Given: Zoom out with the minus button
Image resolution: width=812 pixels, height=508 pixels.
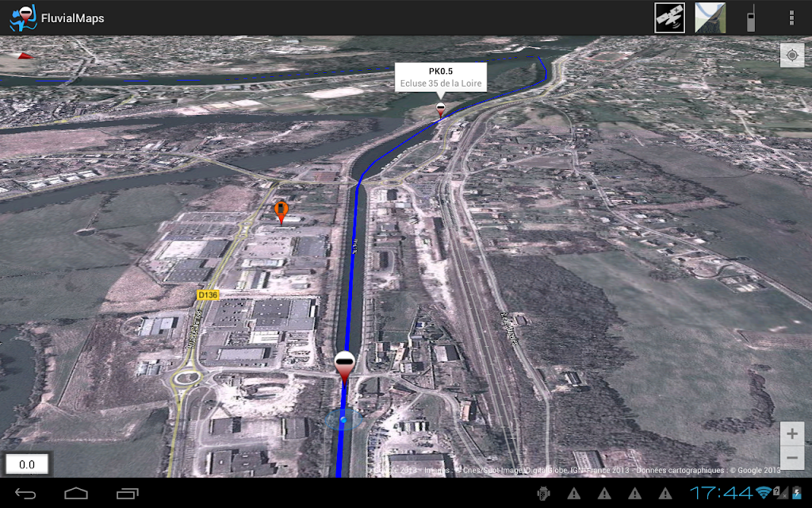Looking at the screenshot, I should 792,458.
